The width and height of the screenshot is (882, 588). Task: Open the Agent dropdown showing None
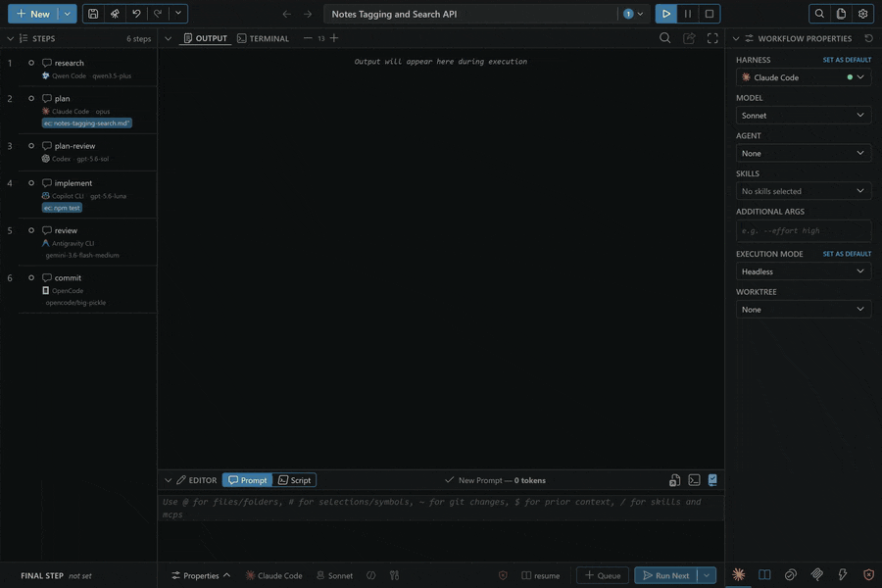[804, 153]
